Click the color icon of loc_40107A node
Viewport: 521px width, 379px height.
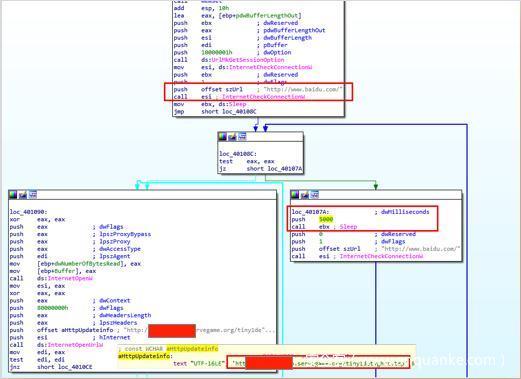point(295,195)
